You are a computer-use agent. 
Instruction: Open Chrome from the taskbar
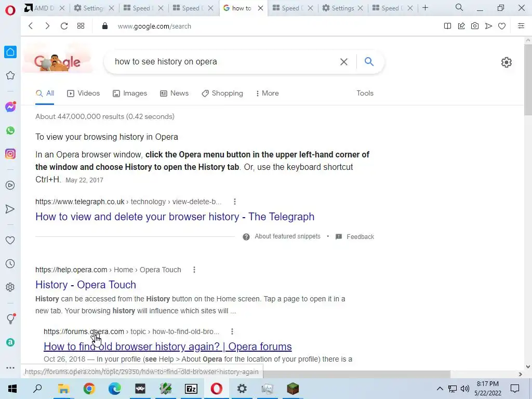coord(89,389)
